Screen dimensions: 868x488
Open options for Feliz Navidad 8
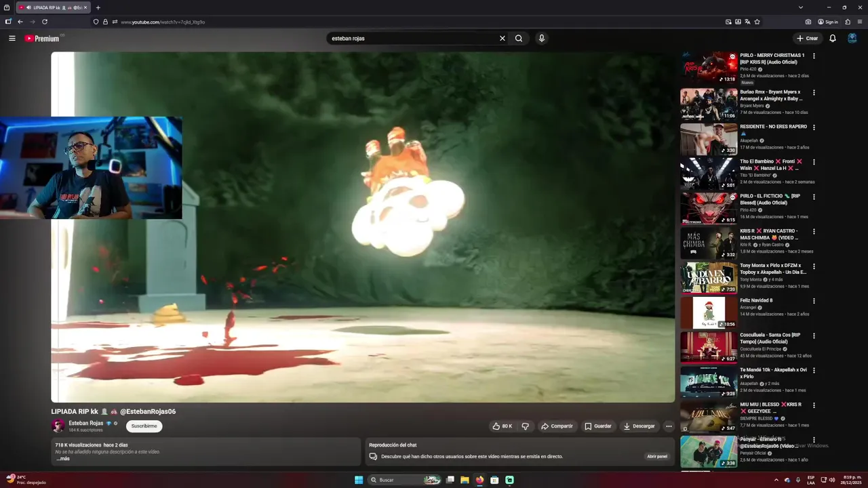click(x=814, y=301)
